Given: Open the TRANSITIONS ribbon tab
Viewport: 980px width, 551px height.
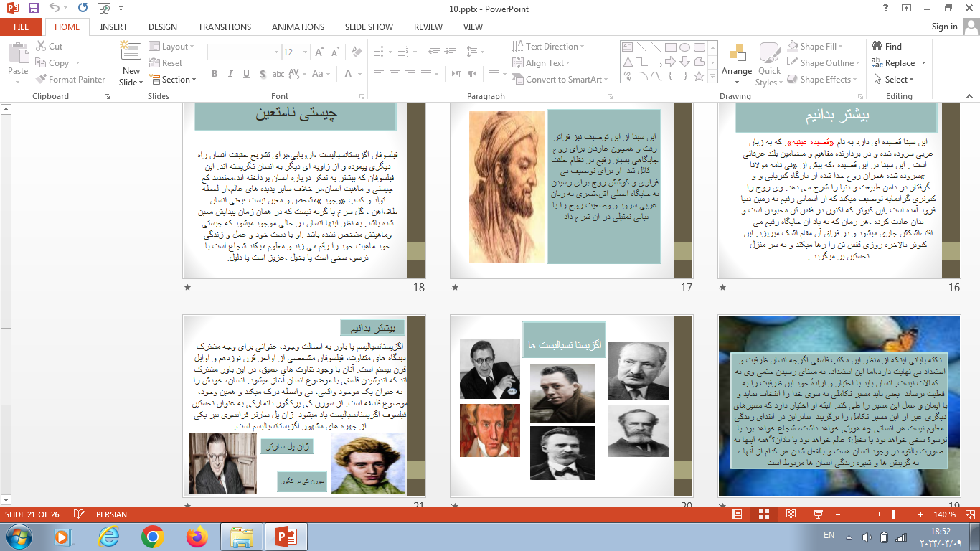Looking at the screenshot, I should [225, 27].
